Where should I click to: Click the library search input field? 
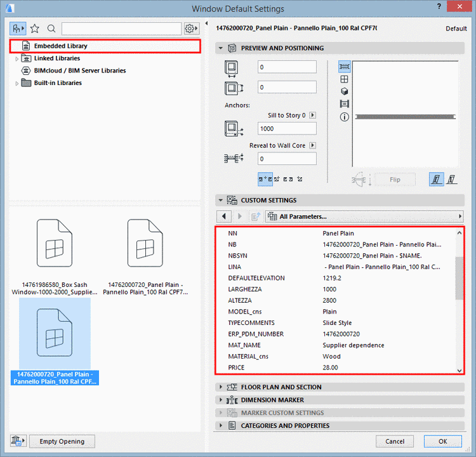[x=121, y=29]
